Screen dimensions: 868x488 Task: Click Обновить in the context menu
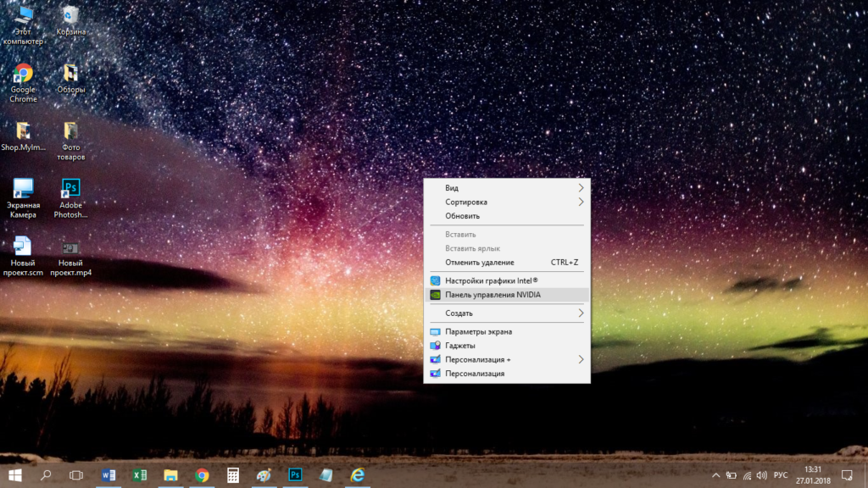click(x=463, y=216)
